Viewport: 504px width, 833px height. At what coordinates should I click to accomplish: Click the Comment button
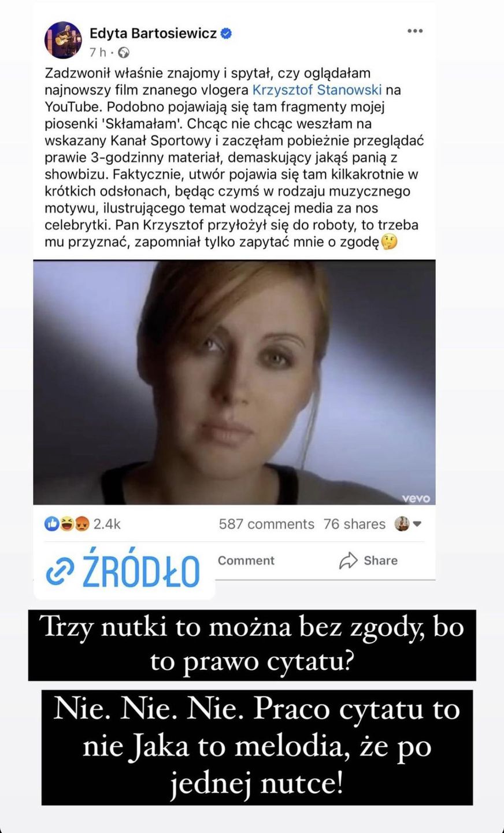[246, 561]
